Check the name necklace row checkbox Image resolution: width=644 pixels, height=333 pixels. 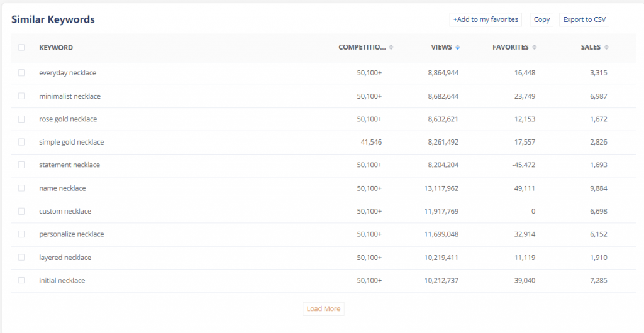tap(21, 188)
